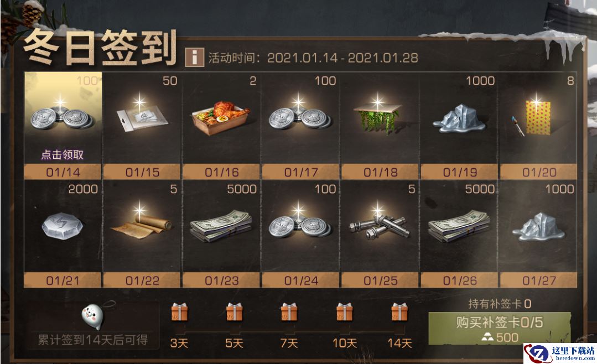Choose the 01/22 parchment scroll reward
Screen dimensions: 597x364
(142, 234)
